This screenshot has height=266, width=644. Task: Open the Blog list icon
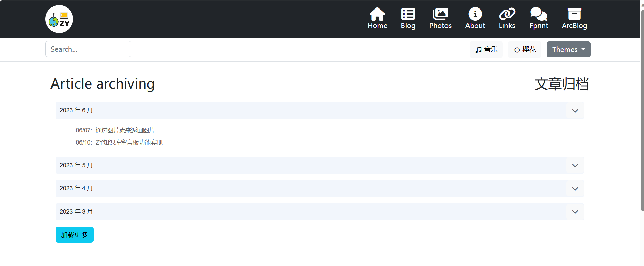408,14
